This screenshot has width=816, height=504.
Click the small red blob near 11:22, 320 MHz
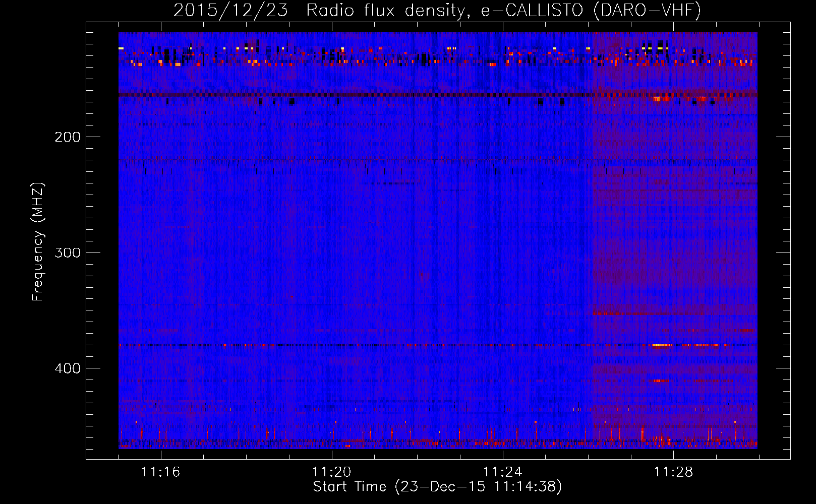point(422,274)
